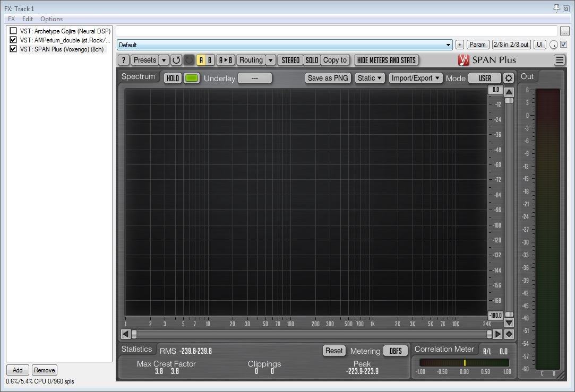Click the undo arrow icon
Image resolution: width=575 pixels, height=392 pixels.
pos(176,60)
